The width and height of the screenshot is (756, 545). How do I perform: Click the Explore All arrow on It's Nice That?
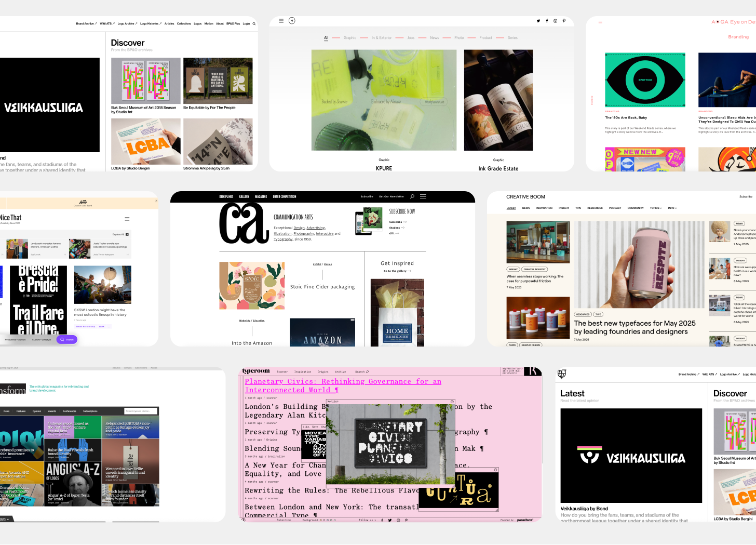[127, 234]
